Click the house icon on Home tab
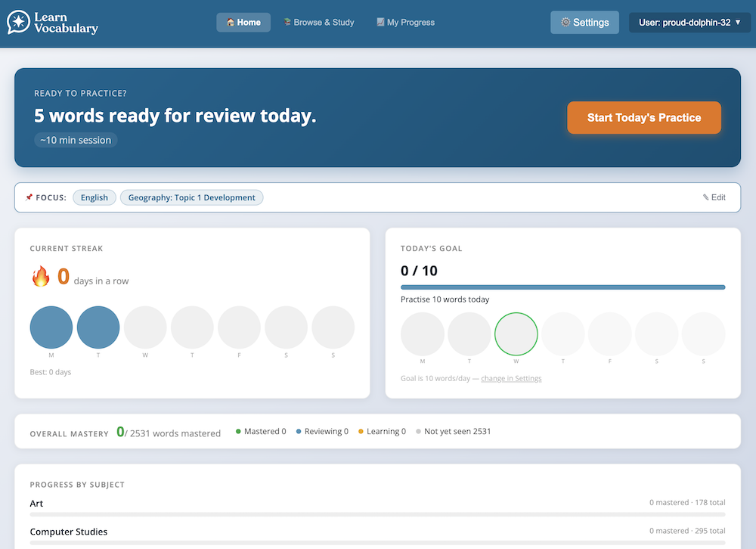The height and width of the screenshot is (549, 756). 231,23
